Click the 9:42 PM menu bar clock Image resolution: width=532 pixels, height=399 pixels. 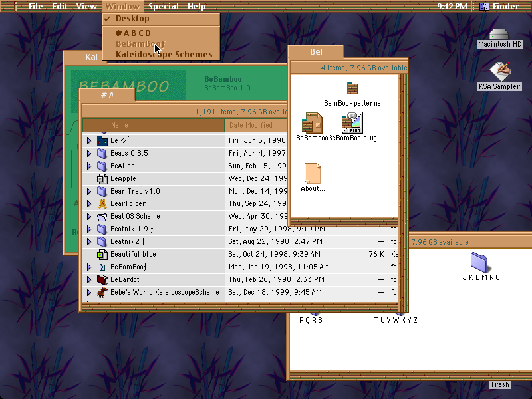click(452, 7)
